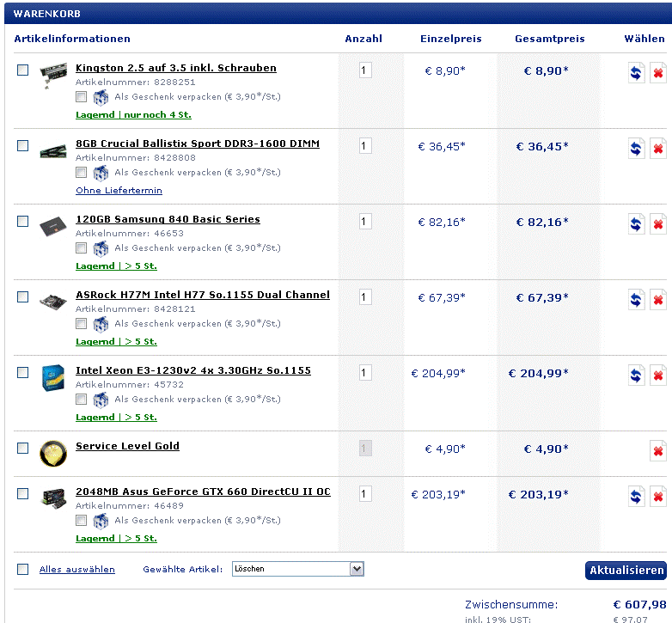Remove ASRock H77M motherboard from cart
672x623 pixels.
658,300
